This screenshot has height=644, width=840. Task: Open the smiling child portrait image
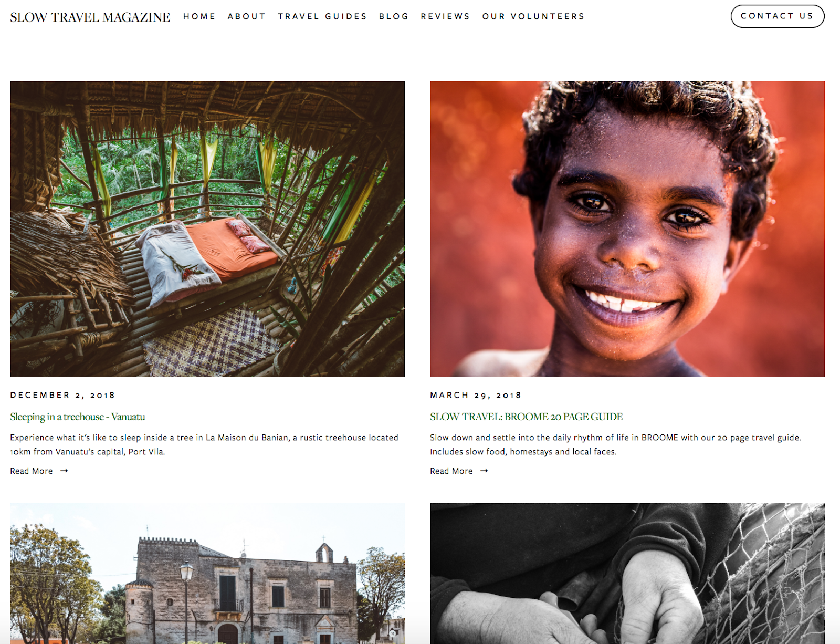click(627, 229)
